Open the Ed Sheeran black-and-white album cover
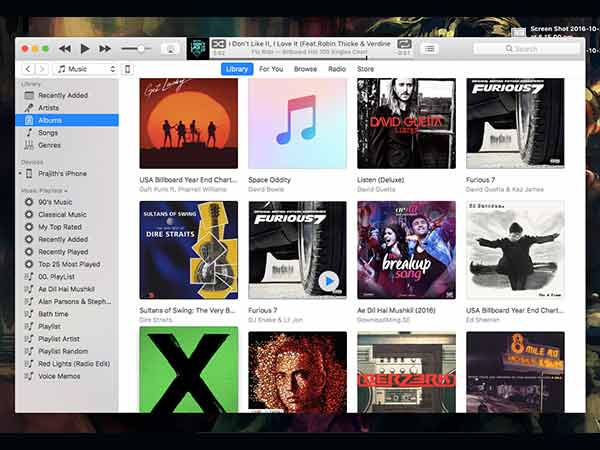 coord(515,250)
